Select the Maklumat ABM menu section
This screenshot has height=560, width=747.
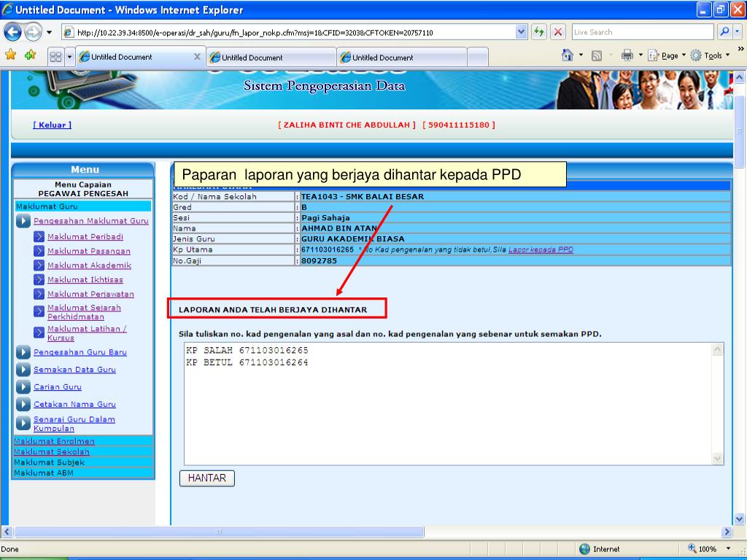click(x=83, y=472)
